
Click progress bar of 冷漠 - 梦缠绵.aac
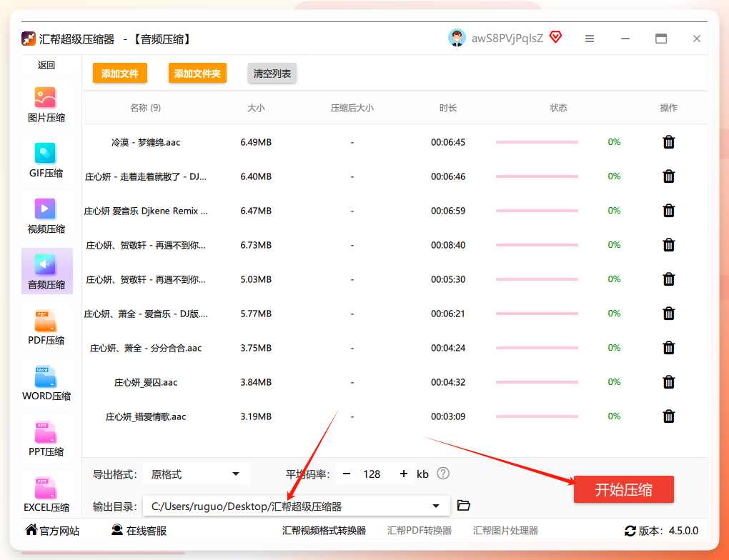pos(537,142)
